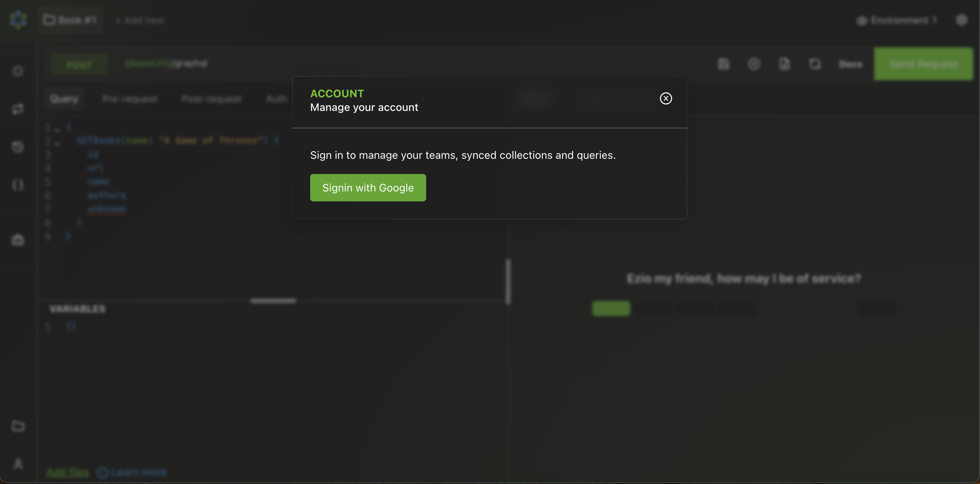Collapse the line 2 fold arrow in editor
The height and width of the screenshot is (484, 980).
[x=57, y=144]
